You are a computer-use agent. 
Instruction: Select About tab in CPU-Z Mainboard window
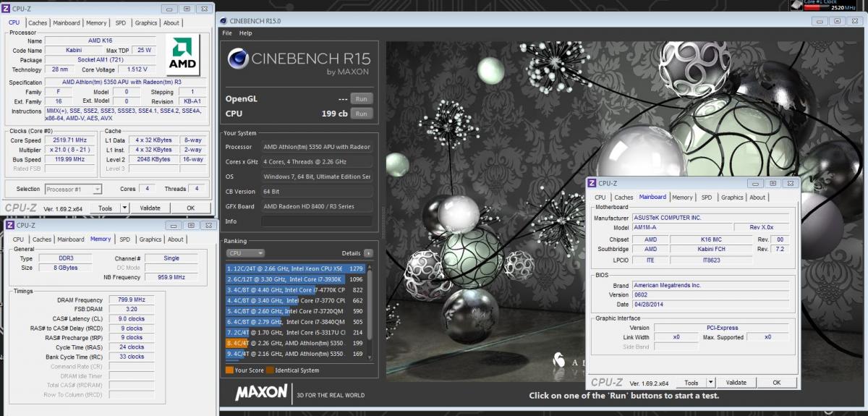757,197
